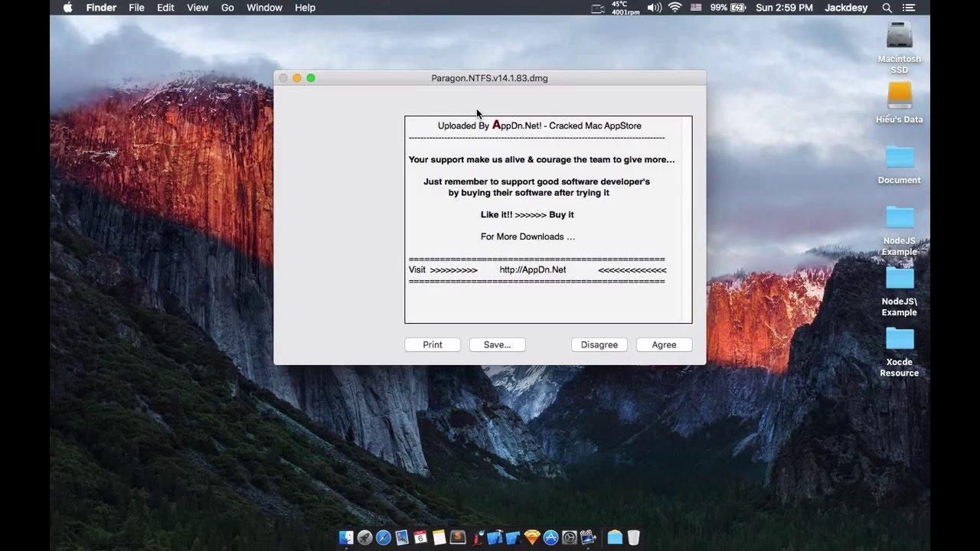Select the NodeJS\ Example folder on desktop
The image size is (980, 551).
900,278
